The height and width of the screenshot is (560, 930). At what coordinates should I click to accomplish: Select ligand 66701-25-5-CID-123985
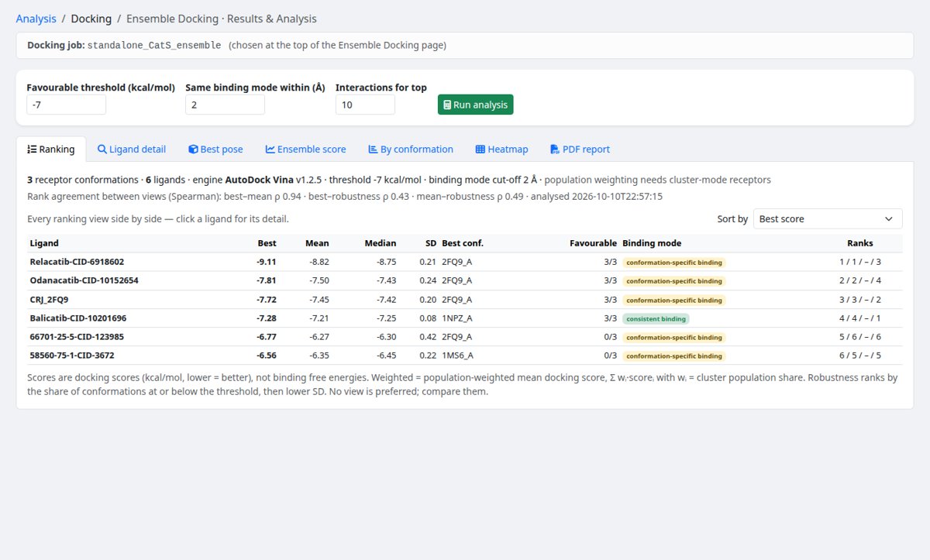[x=77, y=336]
